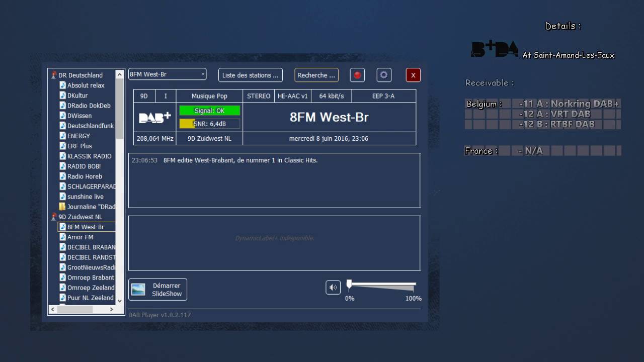Click the horizontal scroll-left arrow in station list

53,310
